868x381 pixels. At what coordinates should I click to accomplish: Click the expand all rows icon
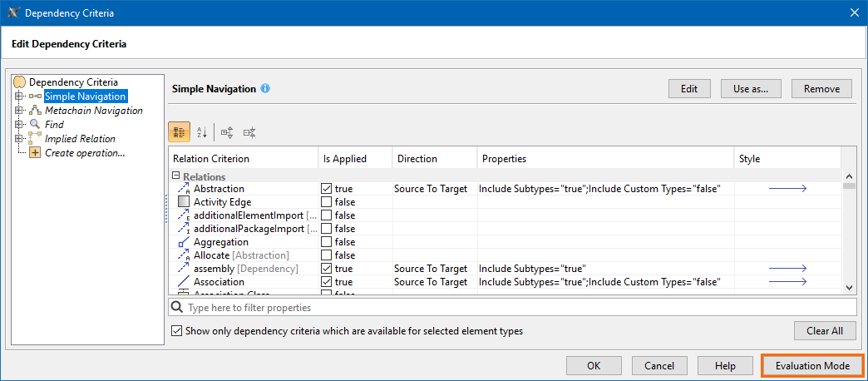[x=227, y=132]
